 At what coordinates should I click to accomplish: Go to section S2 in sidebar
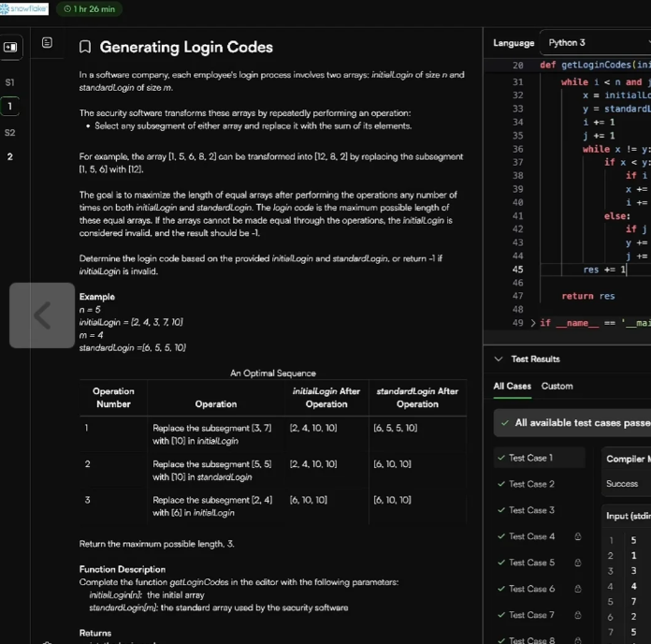(x=10, y=133)
